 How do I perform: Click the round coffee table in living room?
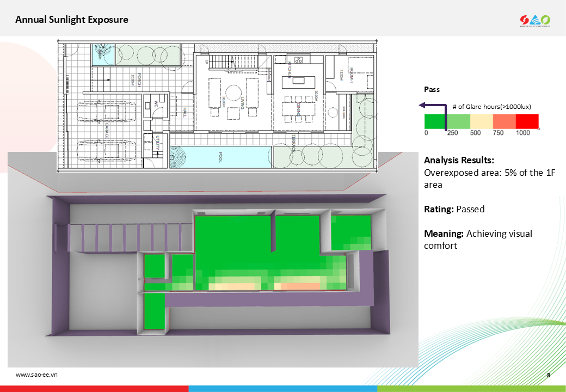tap(233, 92)
